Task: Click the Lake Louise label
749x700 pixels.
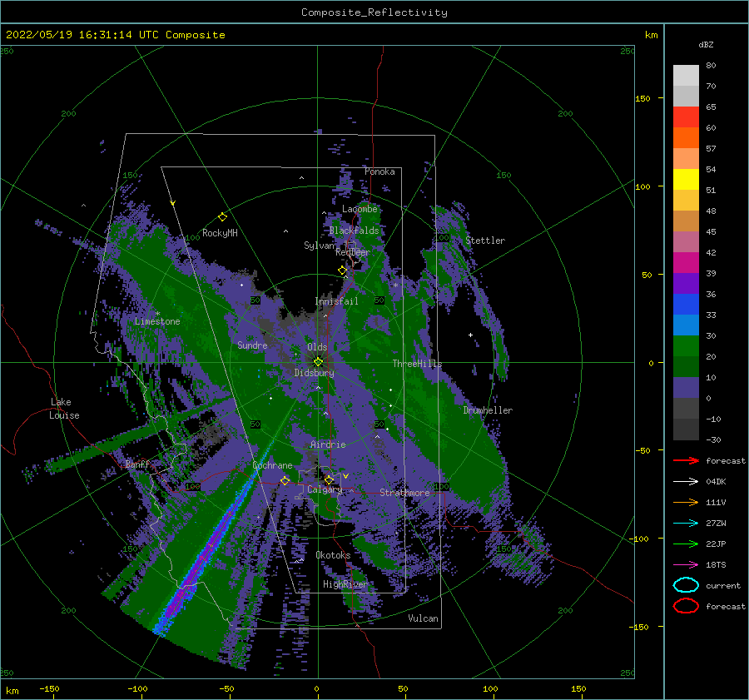Action: (x=64, y=409)
